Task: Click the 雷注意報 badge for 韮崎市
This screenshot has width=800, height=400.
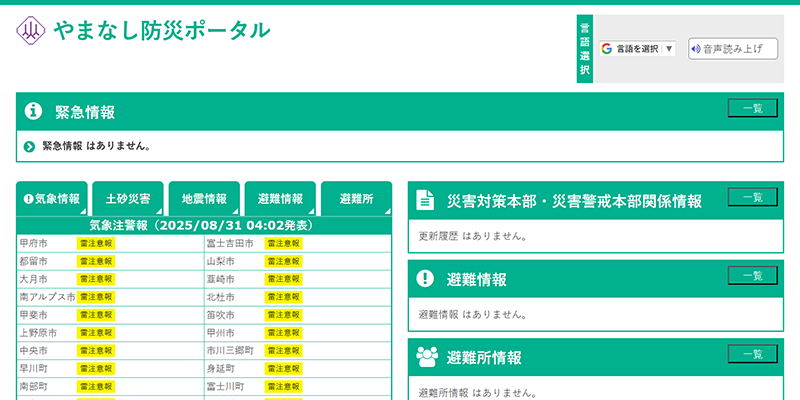Action: (x=284, y=279)
